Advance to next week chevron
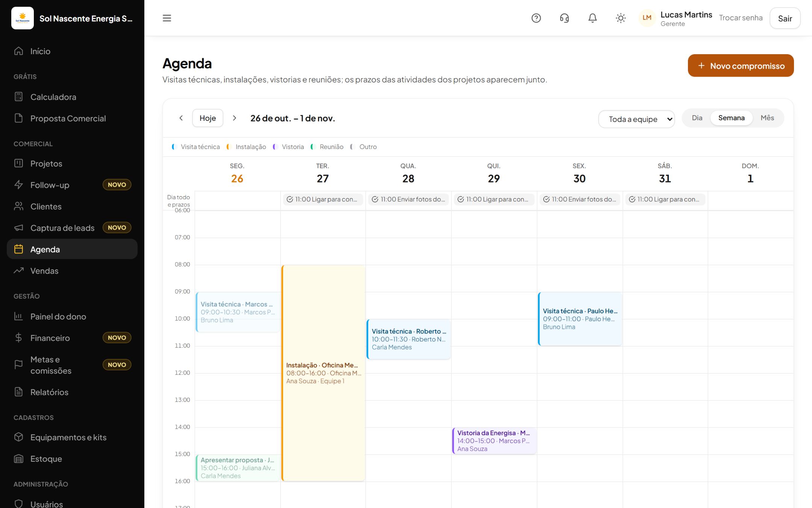This screenshot has height=508, width=812. (235, 118)
